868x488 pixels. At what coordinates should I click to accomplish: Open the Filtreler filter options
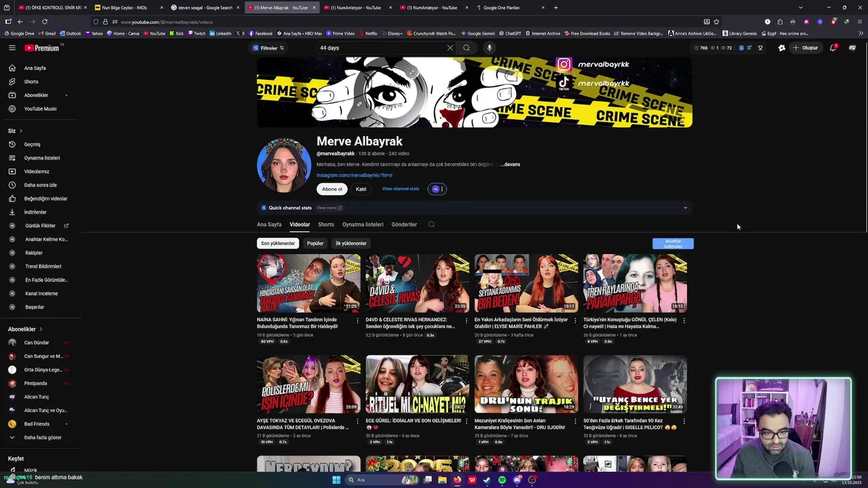coord(268,48)
